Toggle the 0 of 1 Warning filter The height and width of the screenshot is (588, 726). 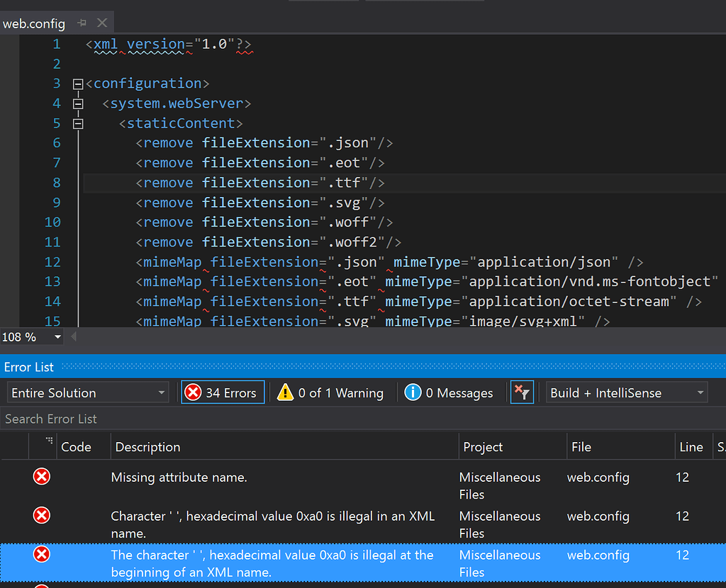330,392
